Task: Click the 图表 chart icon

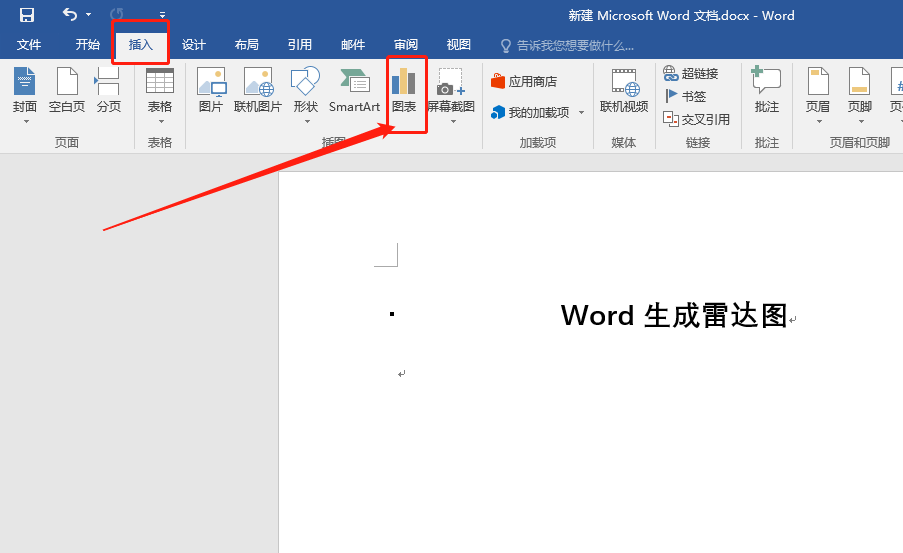Action: click(x=404, y=82)
